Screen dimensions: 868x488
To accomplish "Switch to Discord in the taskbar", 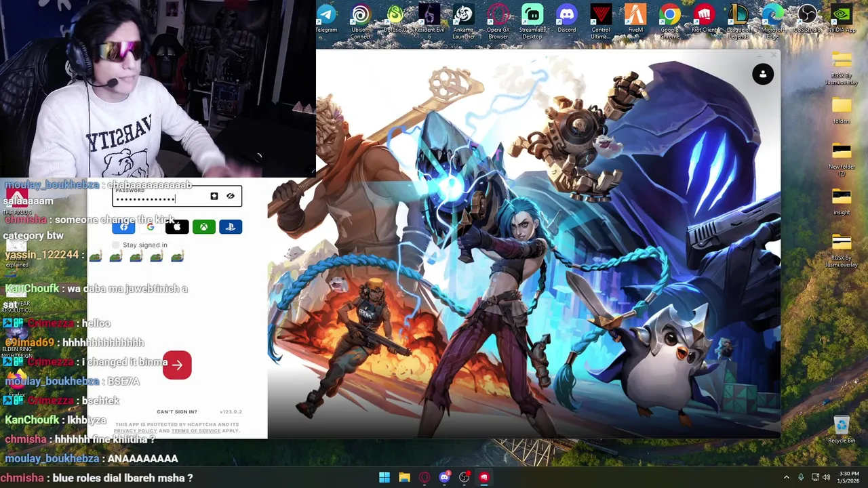I will tap(444, 477).
